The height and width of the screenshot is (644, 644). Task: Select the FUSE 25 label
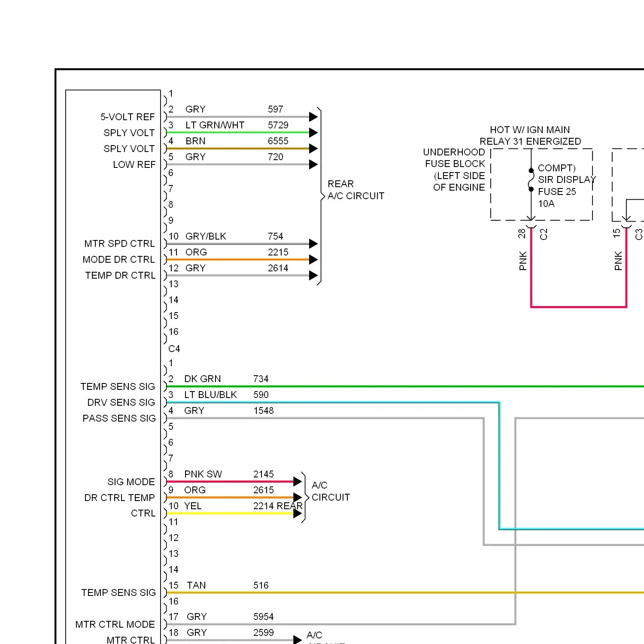(557, 192)
